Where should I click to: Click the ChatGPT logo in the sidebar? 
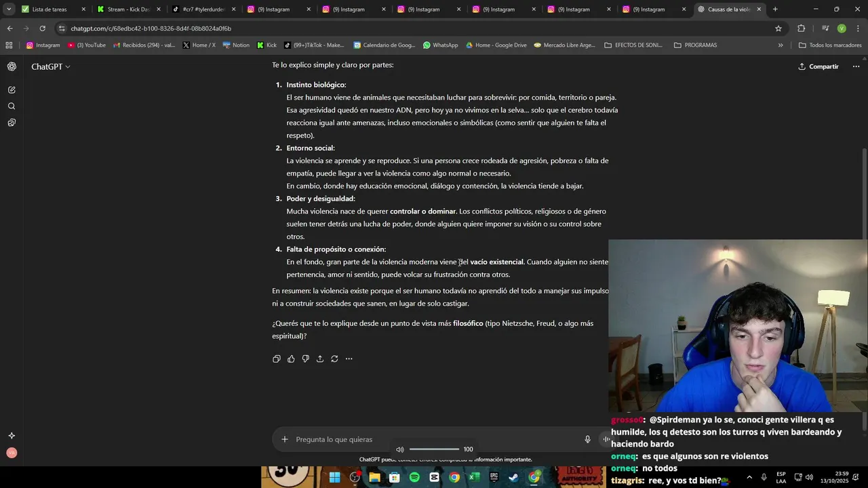[x=12, y=66]
